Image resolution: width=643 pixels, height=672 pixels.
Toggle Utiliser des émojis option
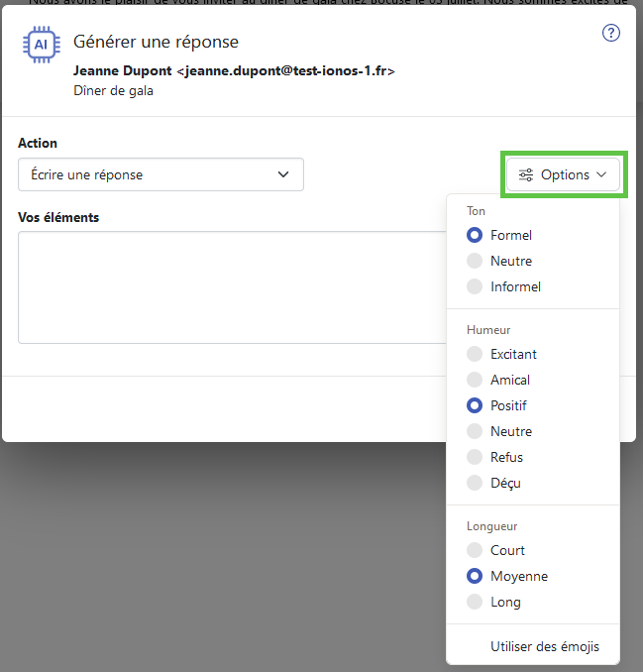click(x=545, y=646)
